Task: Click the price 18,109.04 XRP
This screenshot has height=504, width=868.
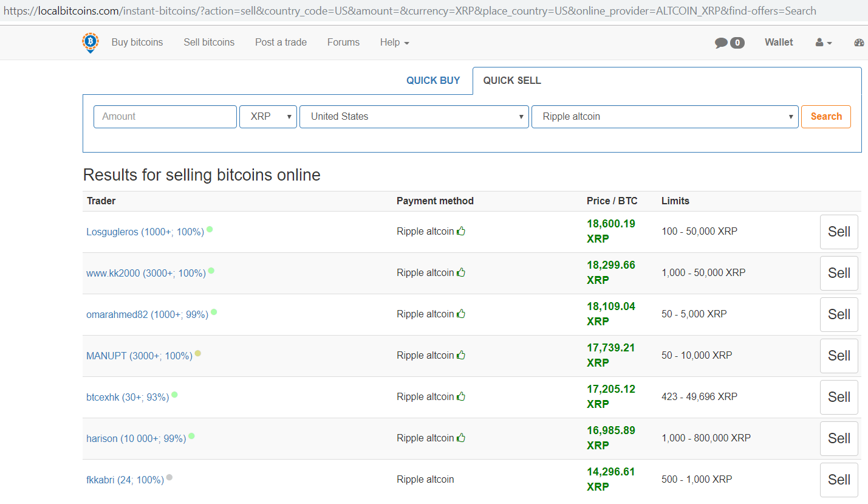Action: (611, 314)
